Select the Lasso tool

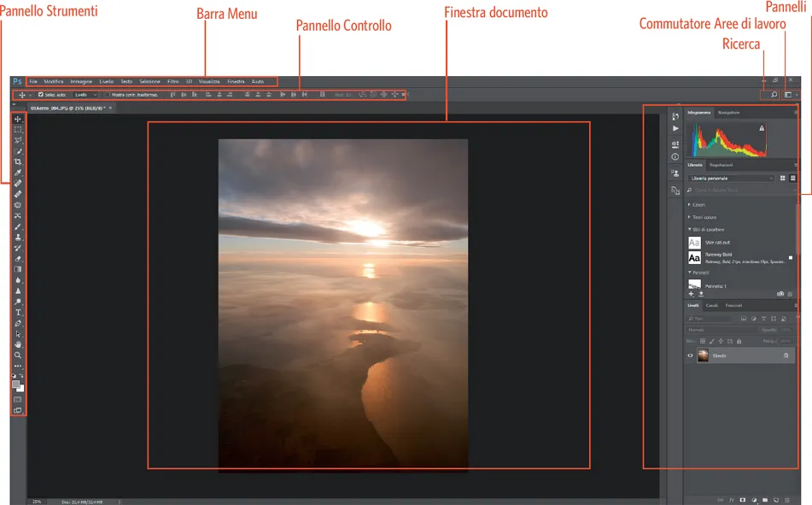18,140
